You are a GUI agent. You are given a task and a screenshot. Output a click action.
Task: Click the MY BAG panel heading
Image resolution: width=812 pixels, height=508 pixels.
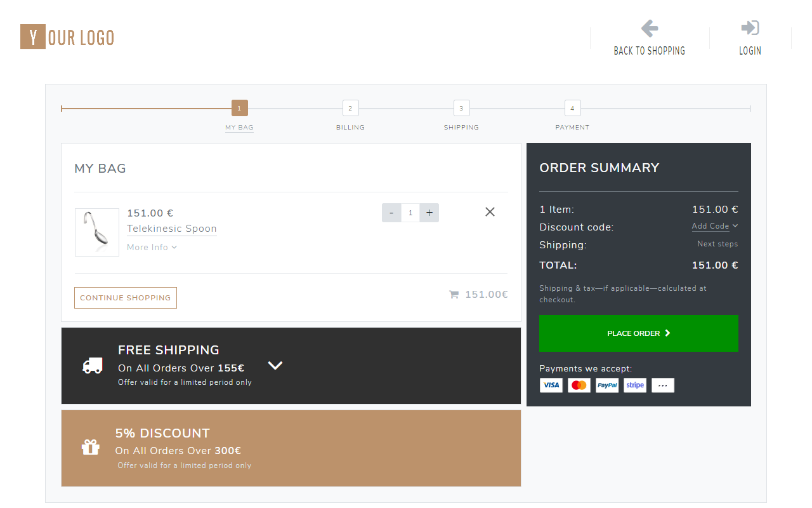pos(100,168)
